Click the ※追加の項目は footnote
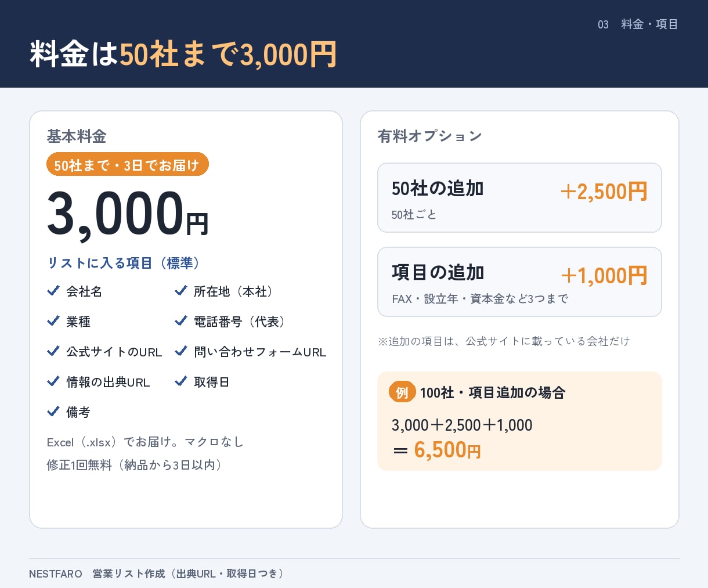Screen dimensions: 708x588 (x=504, y=341)
